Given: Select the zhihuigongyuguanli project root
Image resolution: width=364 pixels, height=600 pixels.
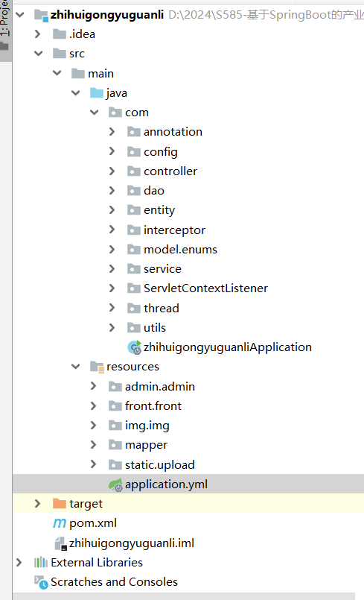Looking at the screenshot, I should tap(107, 15).
